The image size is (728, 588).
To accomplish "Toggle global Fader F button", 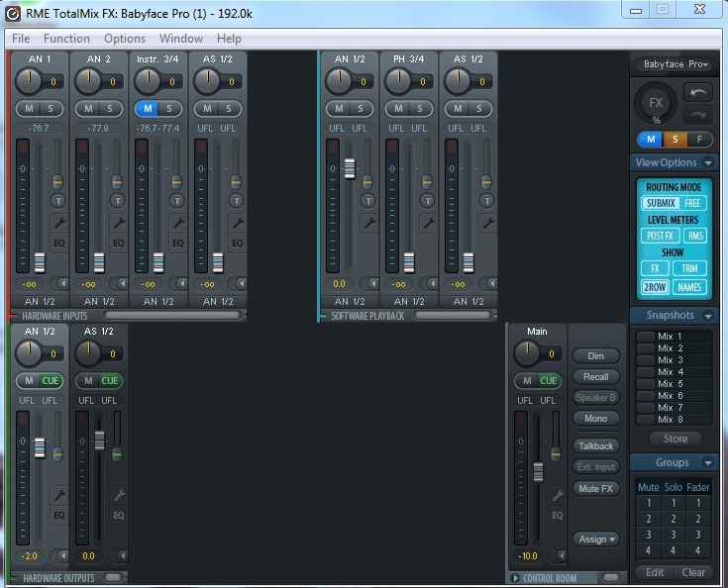I will tap(699, 140).
